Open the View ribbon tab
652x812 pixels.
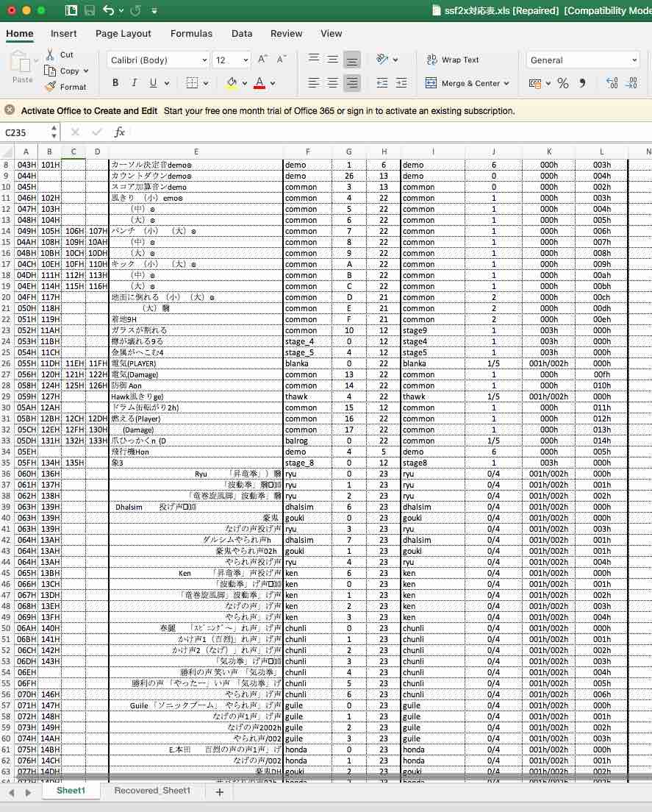click(332, 34)
